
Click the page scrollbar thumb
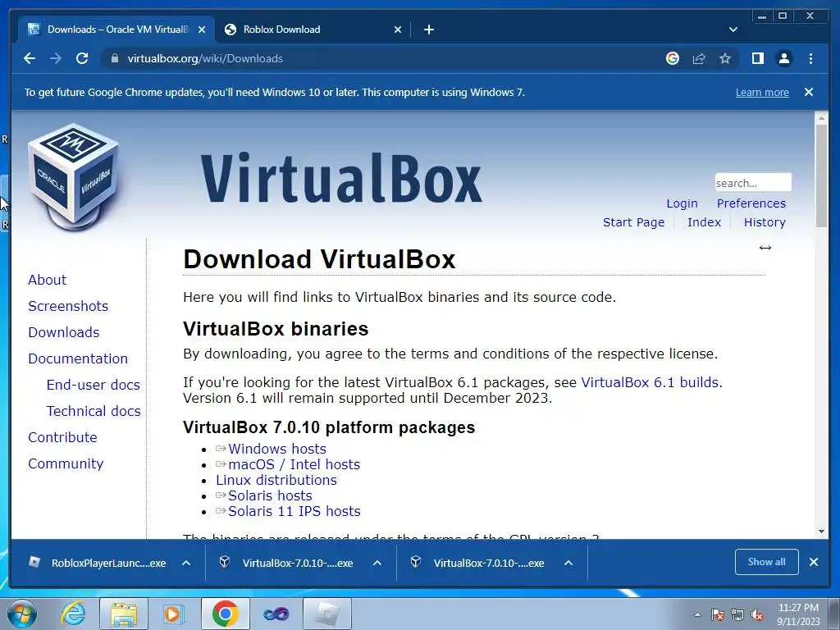coord(821,176)
